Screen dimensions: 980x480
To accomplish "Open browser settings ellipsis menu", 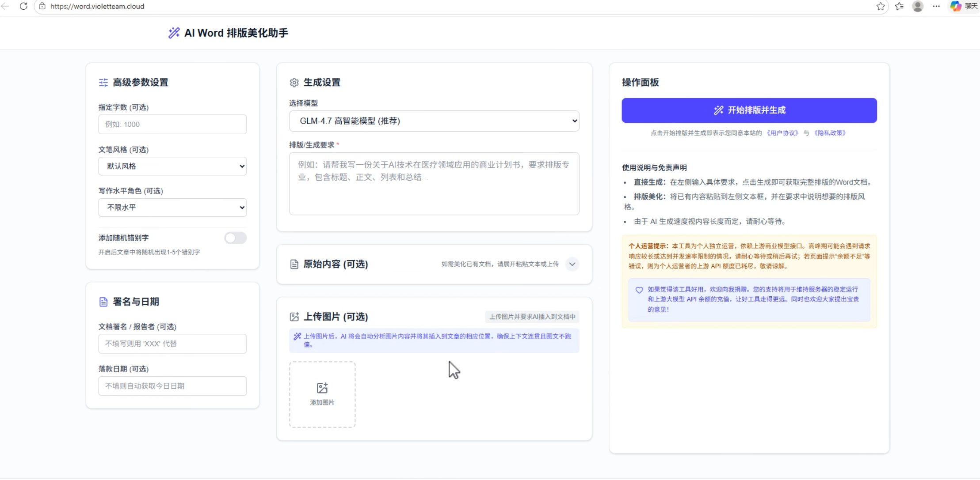I will point(936,6).
